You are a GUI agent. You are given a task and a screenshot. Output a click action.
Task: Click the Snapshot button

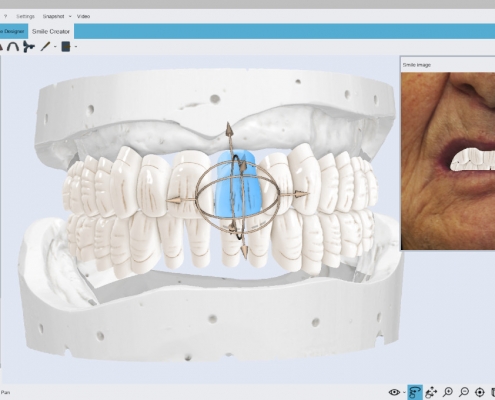[x=53, y=16]
